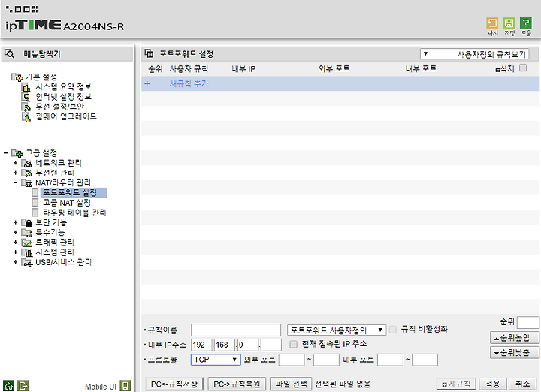Click the 순위높임 button

514,338
